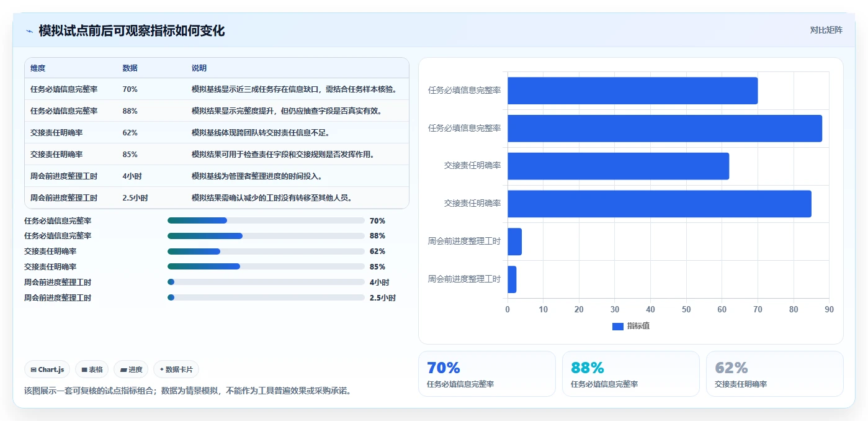This screenshot has height=421, width=868.
Task: Click the chart bar with value 2.5
Action: pos(512,279)
